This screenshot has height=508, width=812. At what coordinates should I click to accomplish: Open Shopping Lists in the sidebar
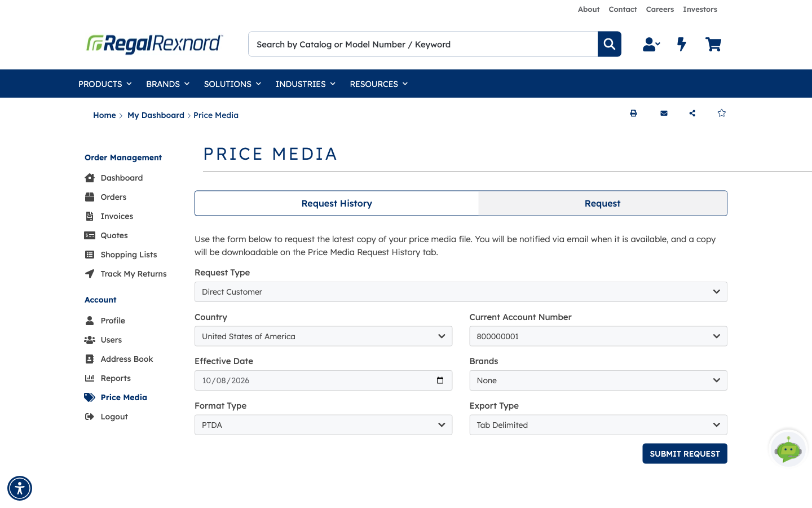click(x=129, y=255)
